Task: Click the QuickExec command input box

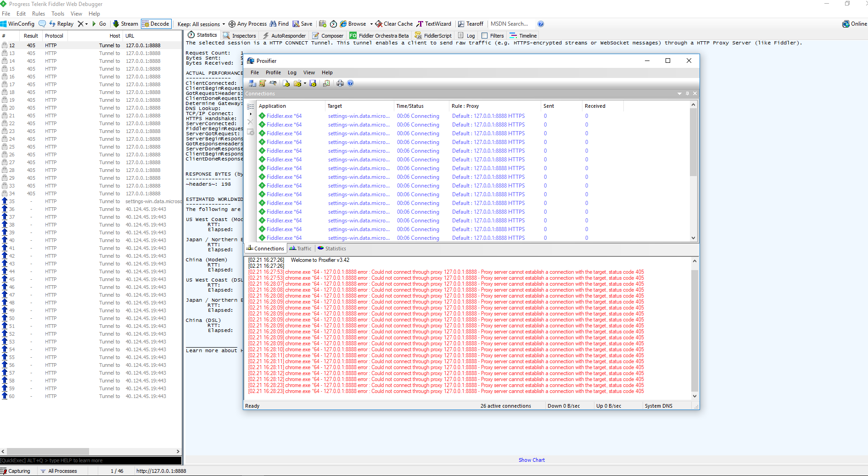Action: (x=91, y=460)
